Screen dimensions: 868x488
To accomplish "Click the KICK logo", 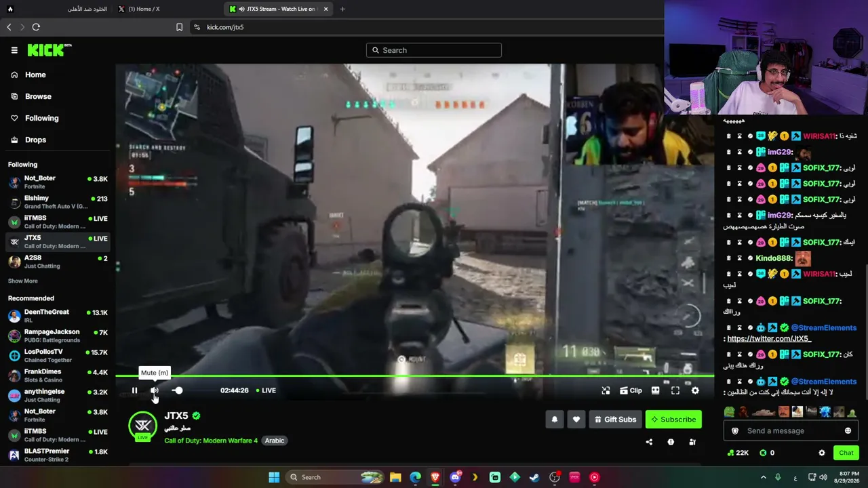I will click(49, 50).
